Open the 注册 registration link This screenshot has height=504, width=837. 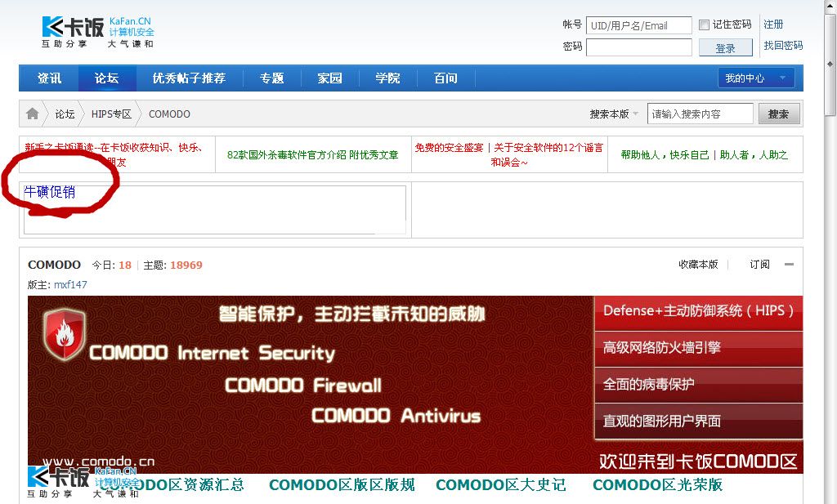773,25
